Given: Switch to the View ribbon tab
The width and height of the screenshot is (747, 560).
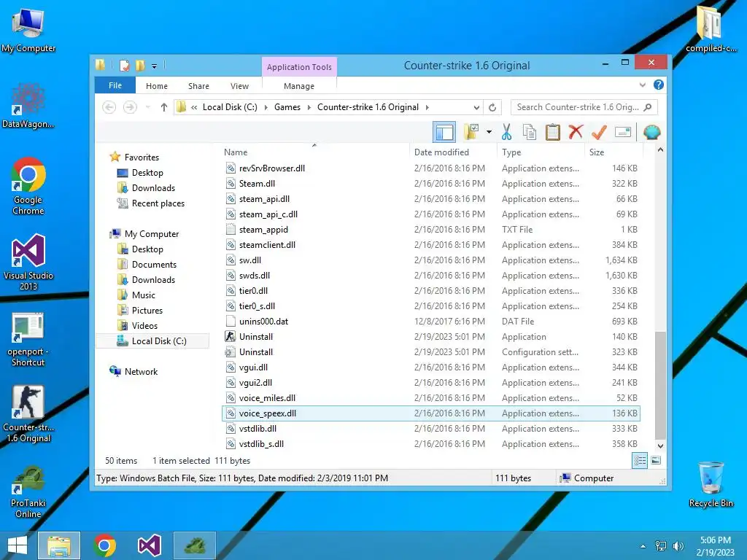Looking at the screenshot, I should click(x=239, y=86).
